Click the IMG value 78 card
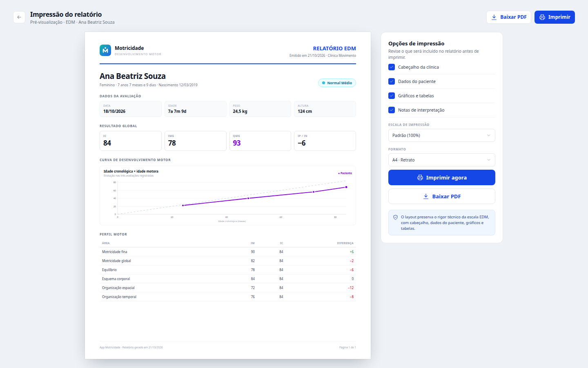588x368 pixels. coord(196,141)
